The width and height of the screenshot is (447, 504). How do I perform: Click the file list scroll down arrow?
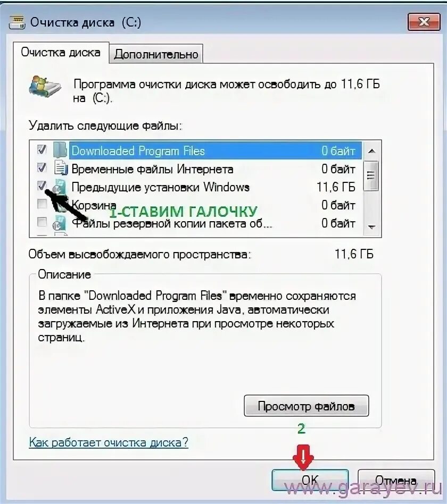click(371, 227)
